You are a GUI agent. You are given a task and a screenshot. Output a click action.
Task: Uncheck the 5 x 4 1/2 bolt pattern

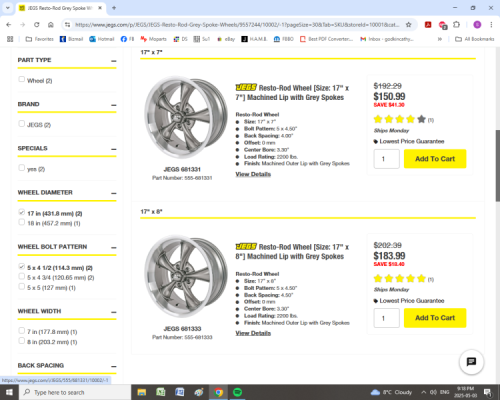coord(22,266)
